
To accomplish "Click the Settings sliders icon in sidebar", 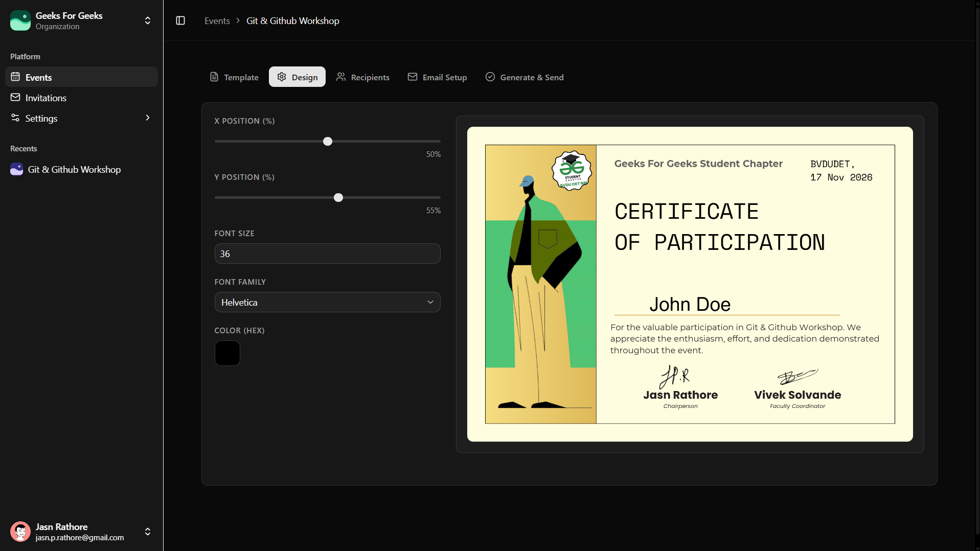I will click(15, 118).
